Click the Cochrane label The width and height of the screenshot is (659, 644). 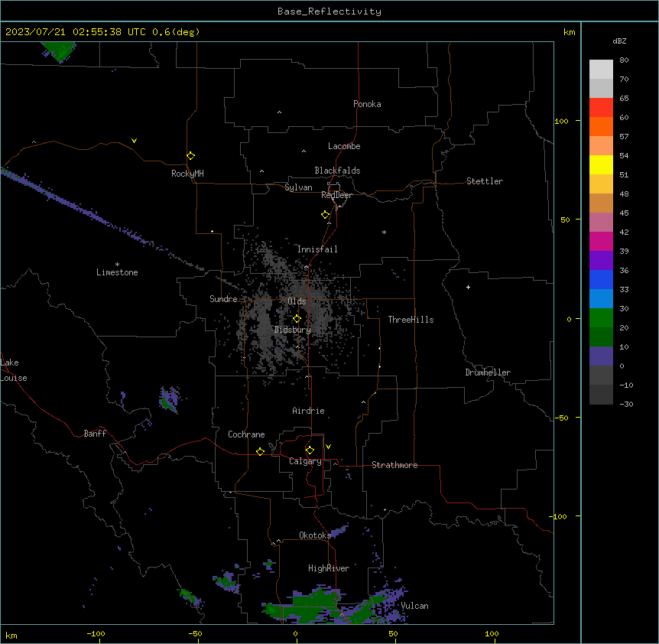(246, 434)
